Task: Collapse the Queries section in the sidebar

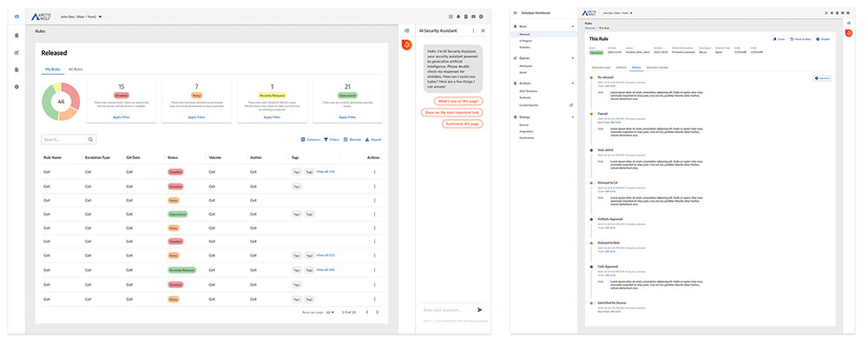Action: point(572,58)
